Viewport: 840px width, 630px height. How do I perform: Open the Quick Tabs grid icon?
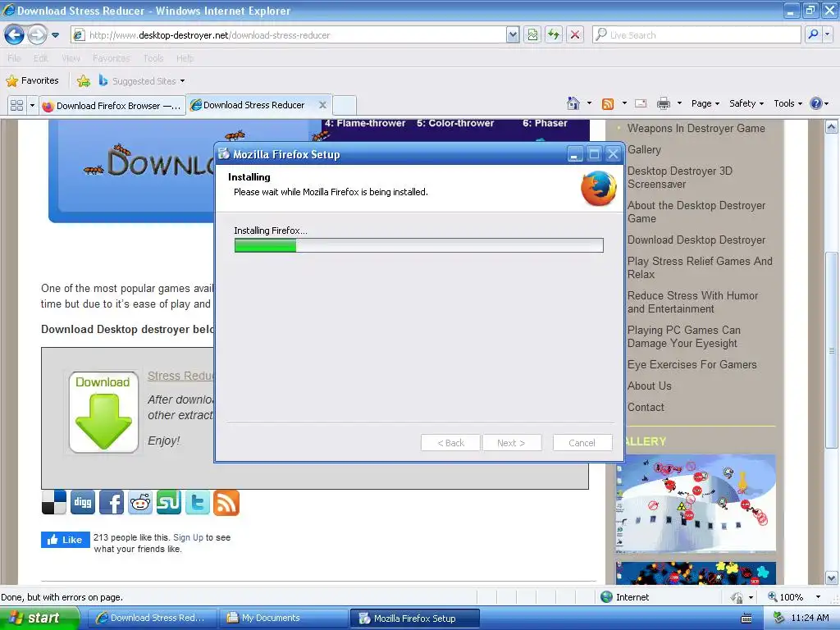coord(16,105)
